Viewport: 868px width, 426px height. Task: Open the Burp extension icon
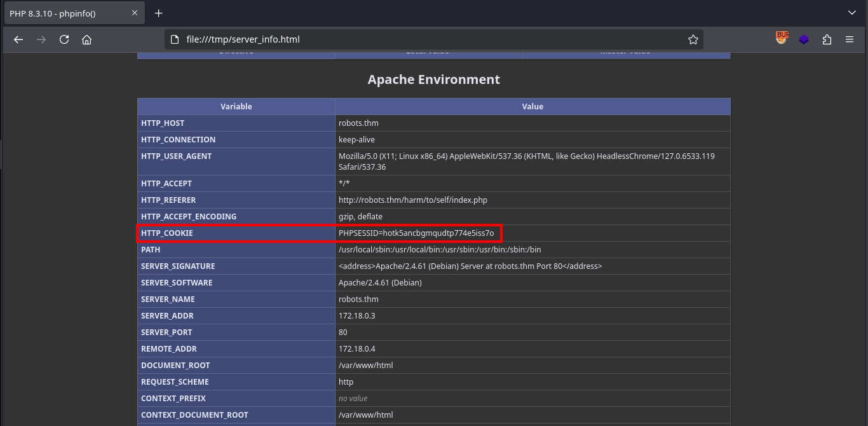(782, 39)
